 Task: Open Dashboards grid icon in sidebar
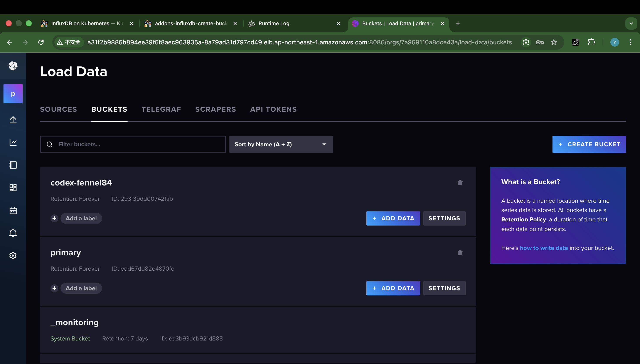(13, 188)
